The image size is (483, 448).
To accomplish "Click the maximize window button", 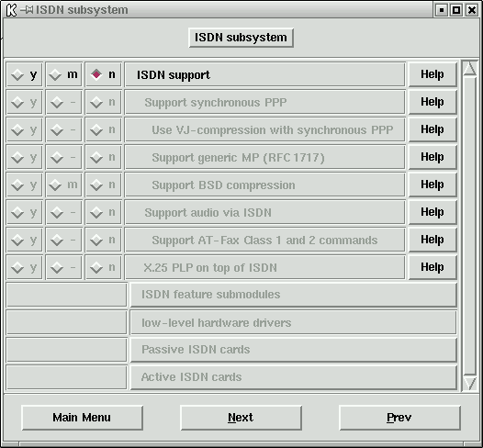I will coord(456,10).
